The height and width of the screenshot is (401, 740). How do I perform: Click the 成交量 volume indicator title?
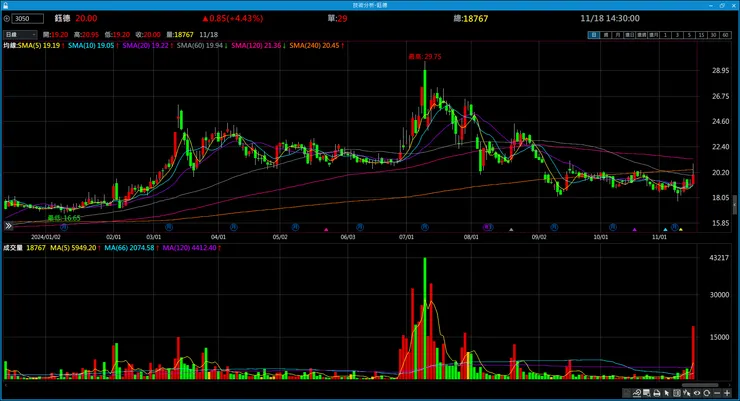[13, 248]
